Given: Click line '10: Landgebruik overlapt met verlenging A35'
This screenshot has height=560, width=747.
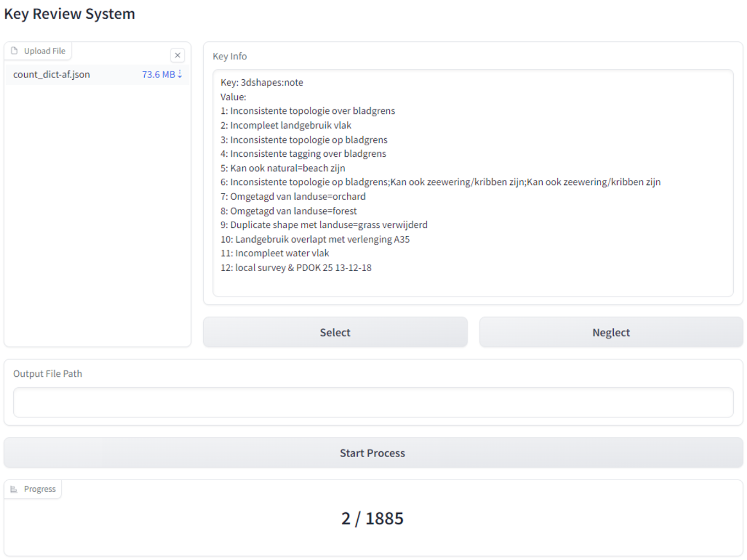Looking at the screenshot, I should click(x=315, y=239).
